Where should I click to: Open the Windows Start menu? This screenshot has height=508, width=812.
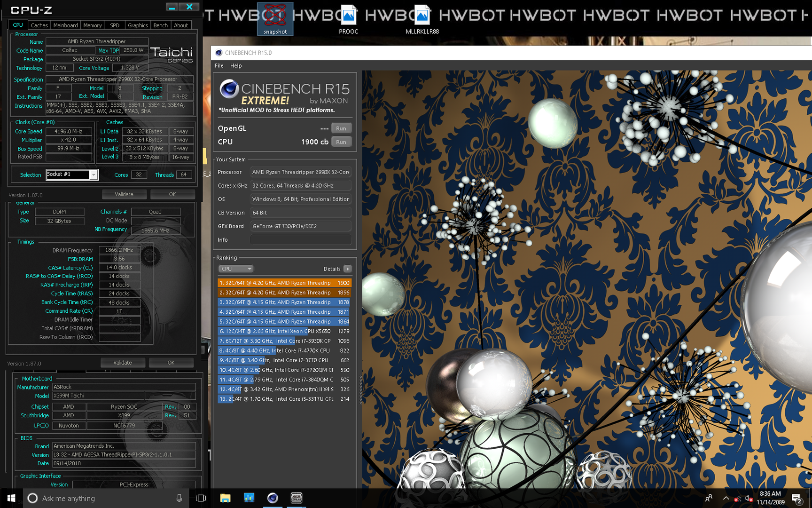[x=11, y=498]
